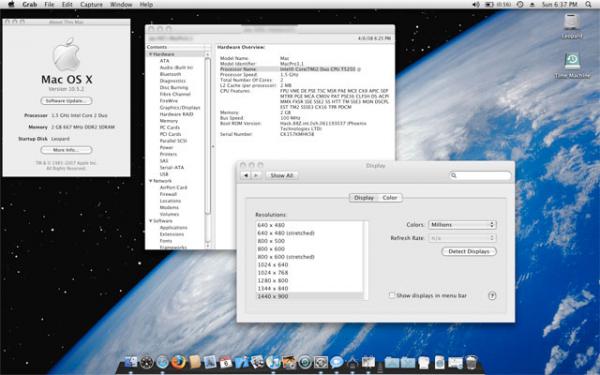This screenshot has height=375, width=600.
Task: Click the help question mark button in Display
Action: tap(492, 295)
